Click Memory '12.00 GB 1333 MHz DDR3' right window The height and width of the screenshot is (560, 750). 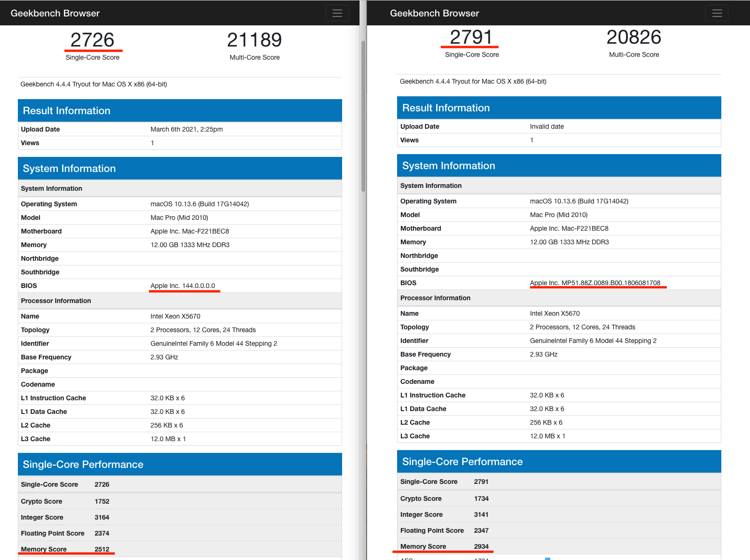[x=569, y=242]
